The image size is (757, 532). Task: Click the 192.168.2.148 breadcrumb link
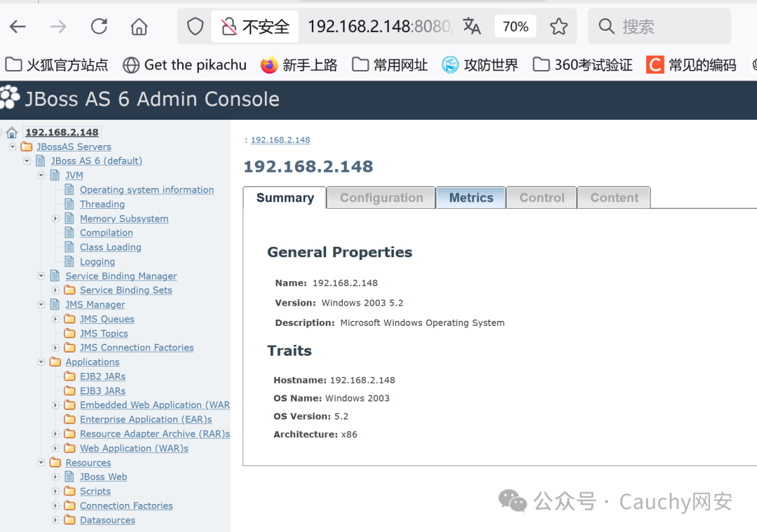280,140
